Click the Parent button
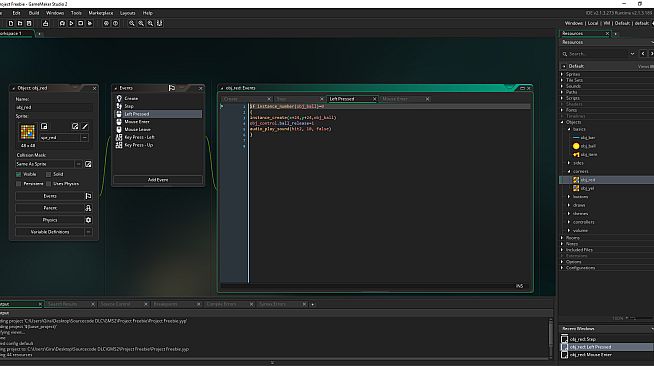 tap(50, 208)
